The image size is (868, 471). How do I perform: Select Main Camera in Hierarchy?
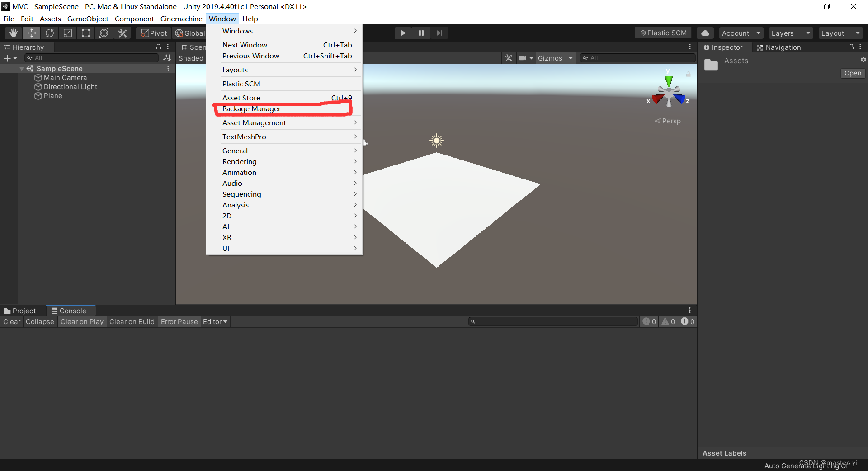point(65,78)
